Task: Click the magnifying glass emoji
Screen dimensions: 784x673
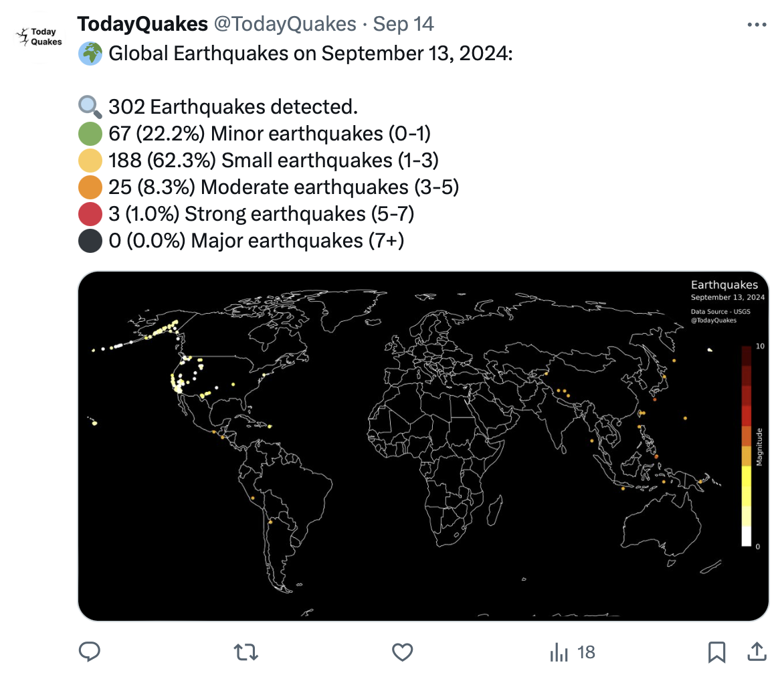Action: [90, 106]
